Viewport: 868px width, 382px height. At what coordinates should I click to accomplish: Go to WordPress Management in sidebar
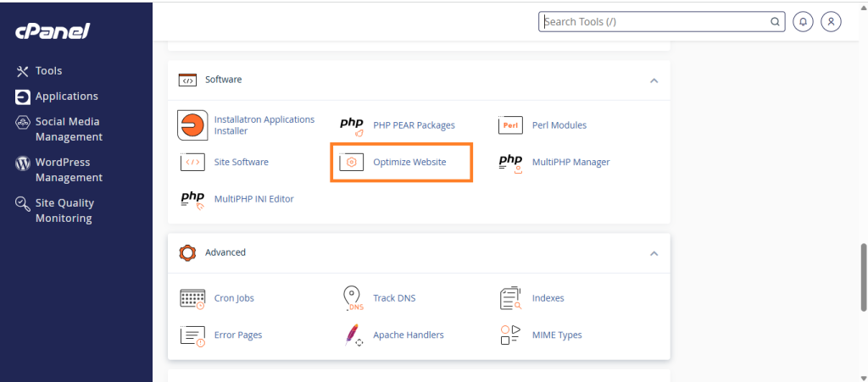(68, 169)
